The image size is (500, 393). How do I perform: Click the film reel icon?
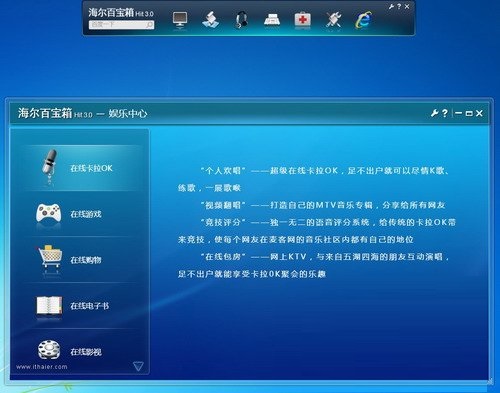(49, 350)
